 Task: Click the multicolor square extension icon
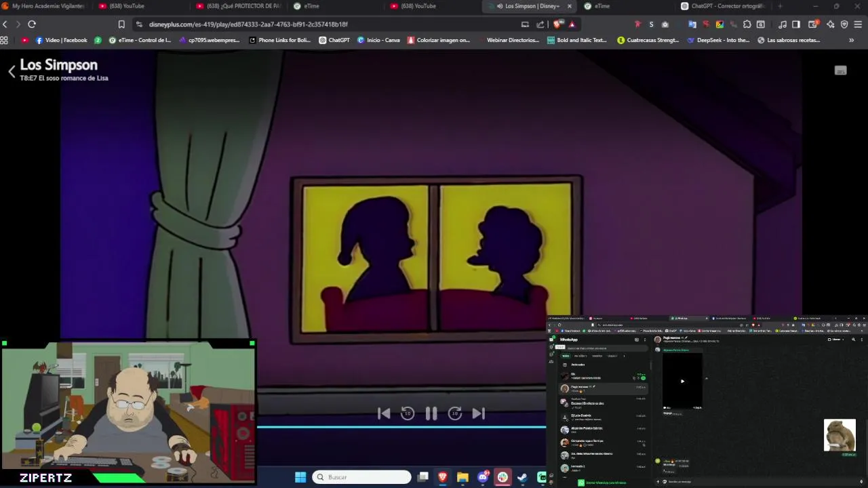point(719,24)
